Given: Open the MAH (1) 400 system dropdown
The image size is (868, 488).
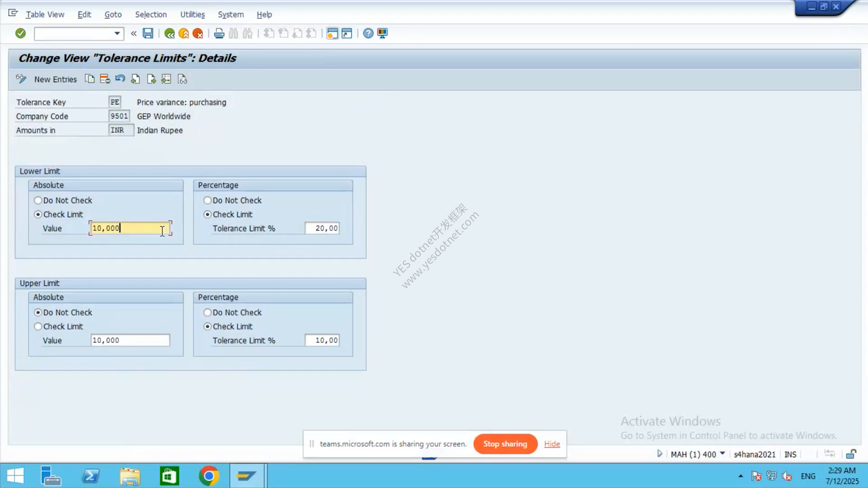Looking at the screenshot, I should pos(722,454).
